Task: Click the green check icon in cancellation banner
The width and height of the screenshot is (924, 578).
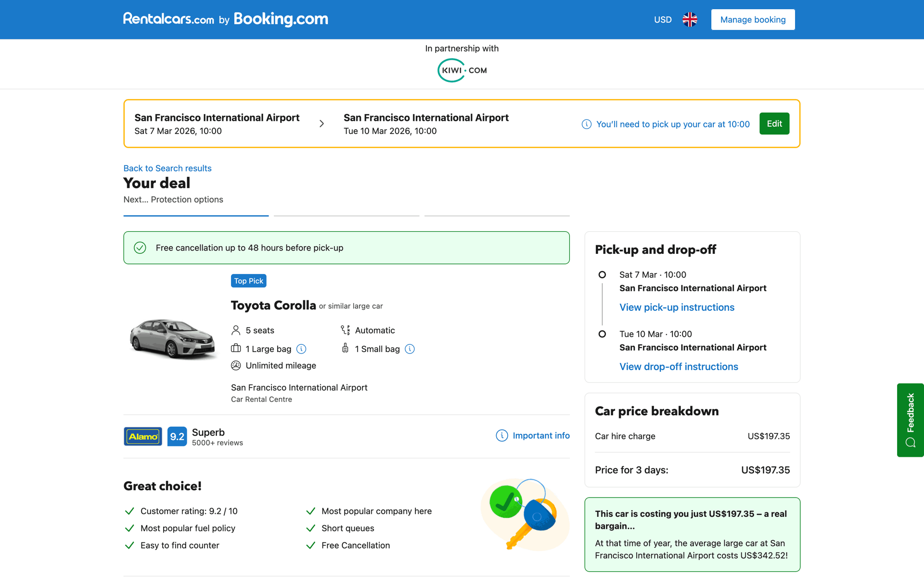Action: [x=140, y=248]
